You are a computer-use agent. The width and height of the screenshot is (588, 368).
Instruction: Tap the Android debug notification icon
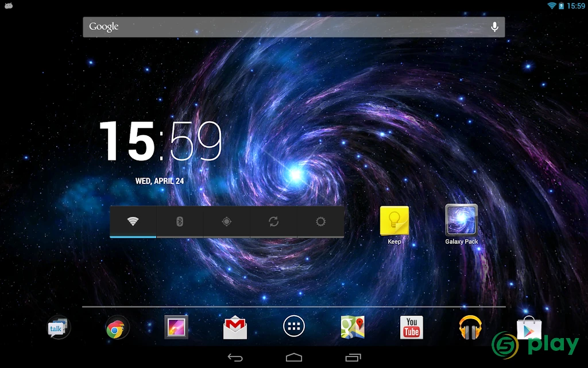pyautogui.click(x=9, y=5)
